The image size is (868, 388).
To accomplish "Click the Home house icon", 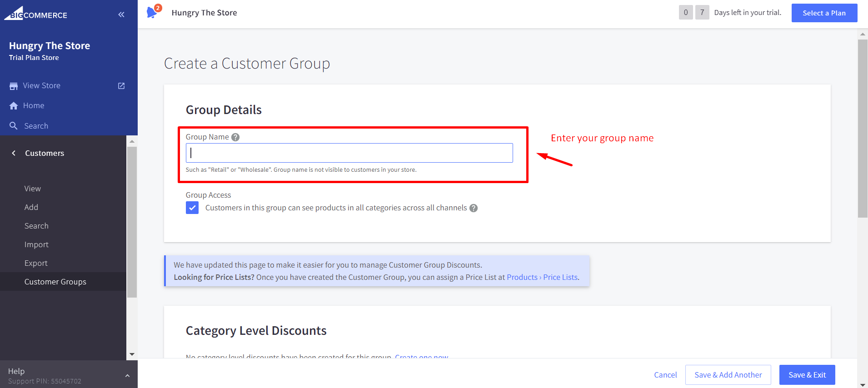I will tap(14, 106).
